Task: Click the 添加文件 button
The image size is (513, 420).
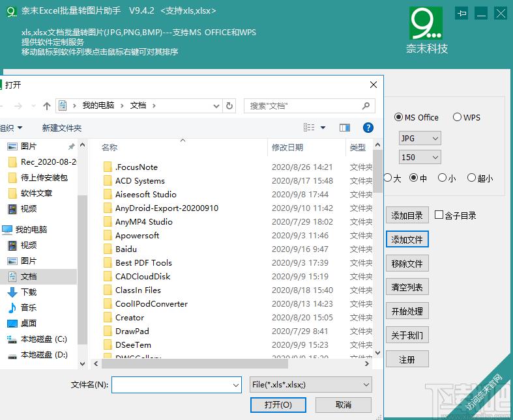Action: click(407, 239)
